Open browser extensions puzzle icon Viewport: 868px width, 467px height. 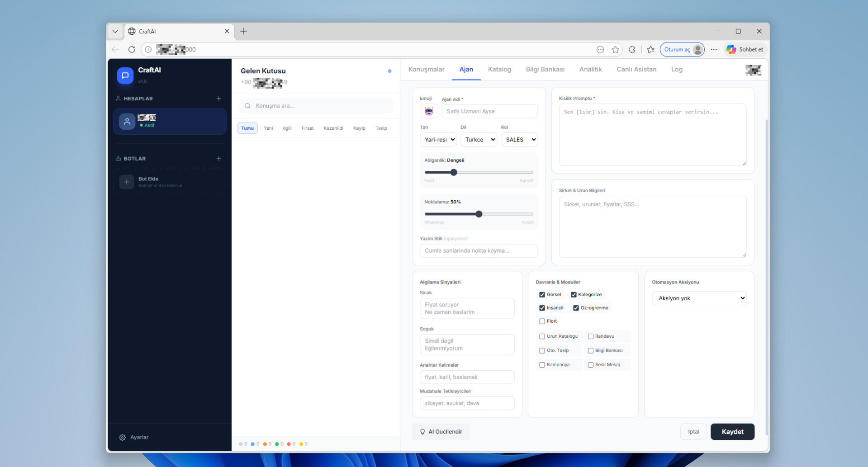pos(632,50)
